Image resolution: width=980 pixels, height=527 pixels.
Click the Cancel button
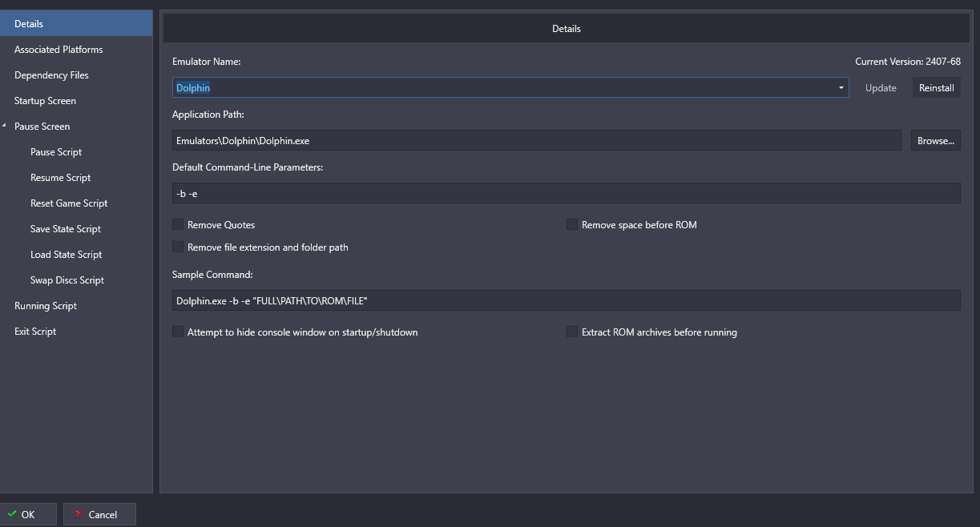[x=99, y=514]
